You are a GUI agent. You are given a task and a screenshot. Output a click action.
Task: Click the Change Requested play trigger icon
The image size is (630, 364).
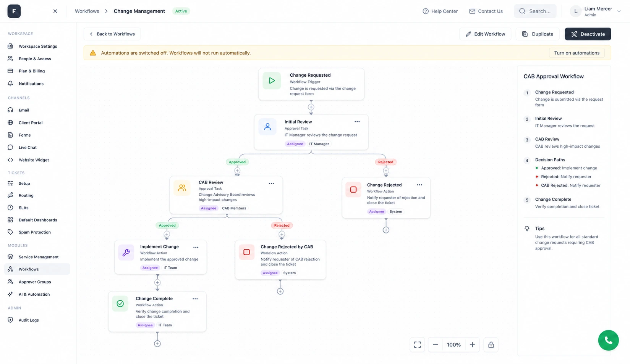click(x=272, y=81)
